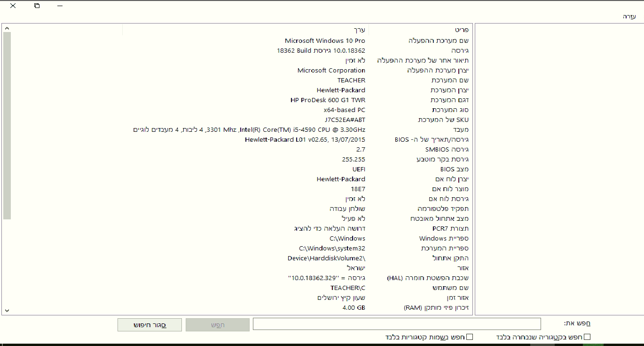The height and width of the screenshot is (346, 644).
Task: Select the יצרן המערכת item
Action: (449, 90)
